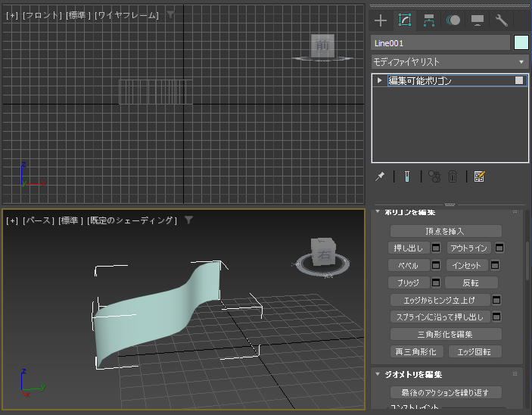Click the Pin Stack icon
532x415 pixels.
[380, 176]
